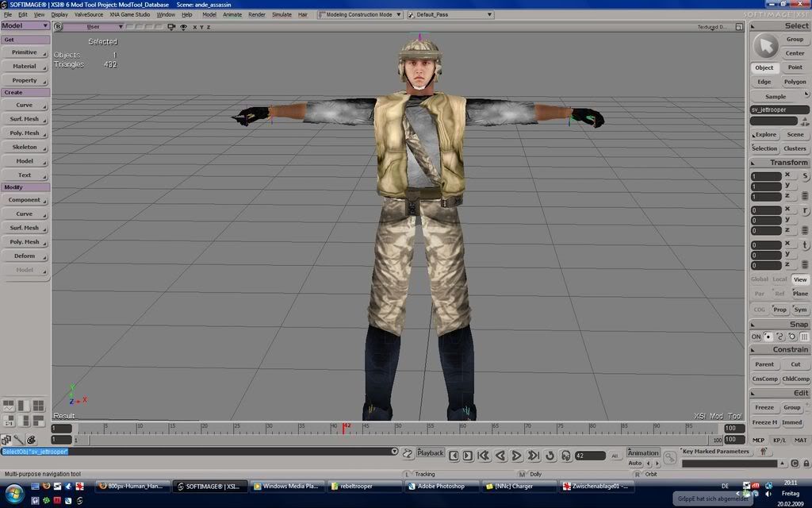
Task: Click the viewport eye display icon
Action: tap(183, 27)
